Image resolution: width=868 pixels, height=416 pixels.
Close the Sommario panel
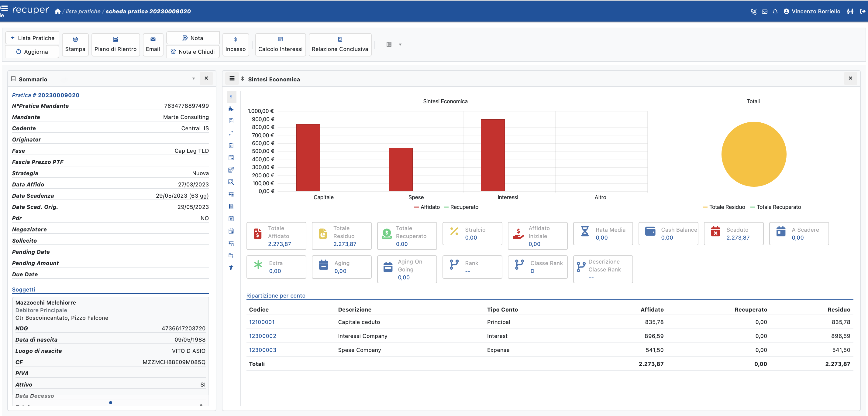click(206, 78)
